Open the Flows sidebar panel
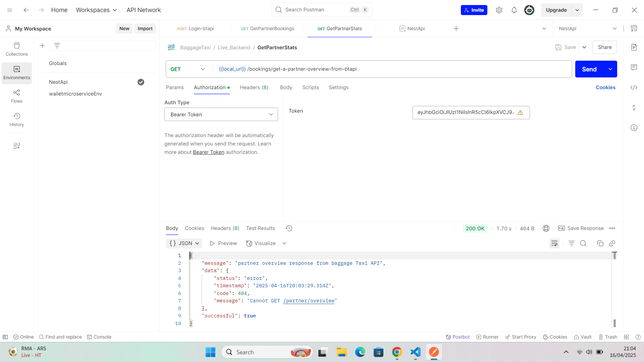The width and height of the screenshot is (644, 362). pyautogui.click(x=17, y=96)
